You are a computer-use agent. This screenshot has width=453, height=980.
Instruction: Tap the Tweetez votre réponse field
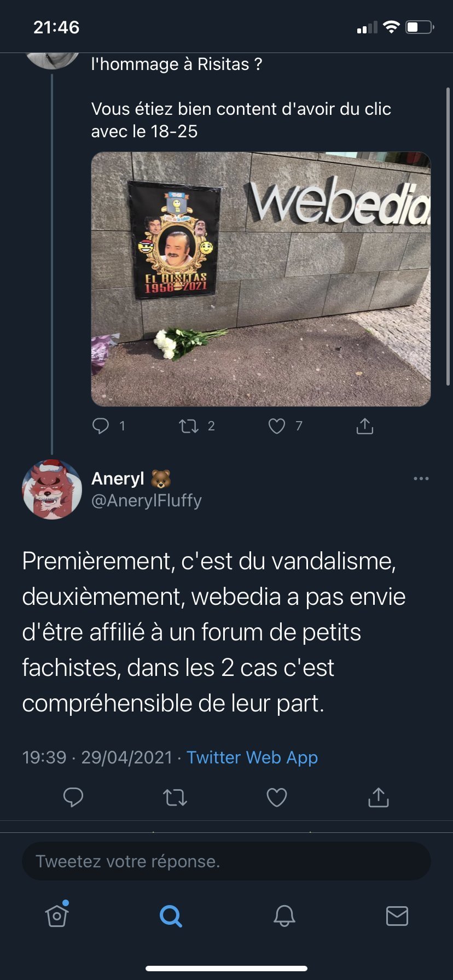226,861
